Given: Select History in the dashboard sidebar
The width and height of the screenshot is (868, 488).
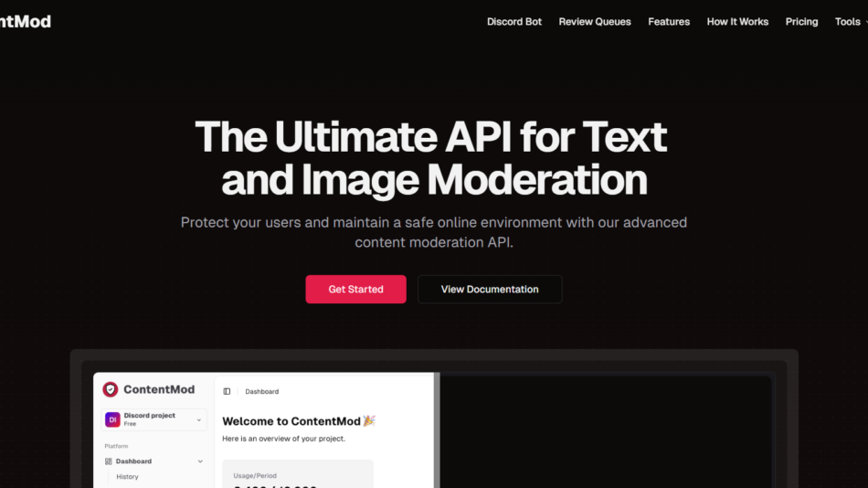Looking at the screenshot, I should point(127,477).
